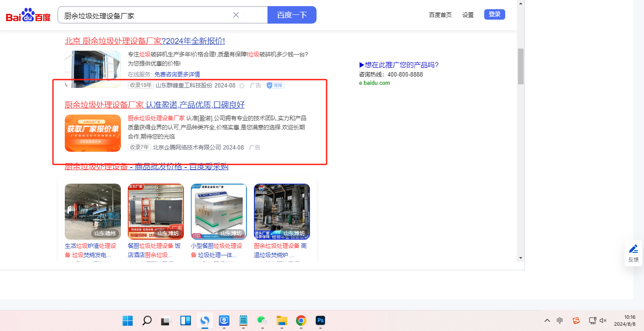Image resolution: width=644 pixels, height=331 pixels.
Task: Toggle Chinese input mode indicator 中
Action: coord(560,321)
